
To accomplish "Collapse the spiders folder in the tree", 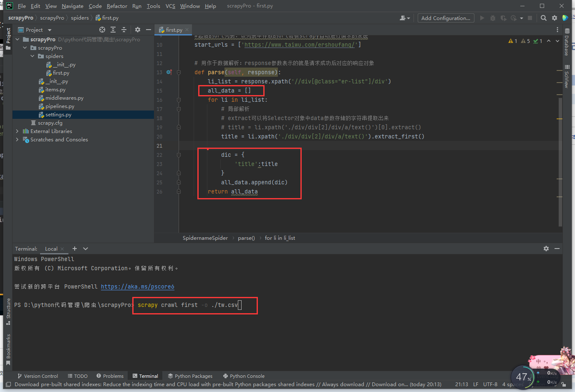I will tap(33, 56).
